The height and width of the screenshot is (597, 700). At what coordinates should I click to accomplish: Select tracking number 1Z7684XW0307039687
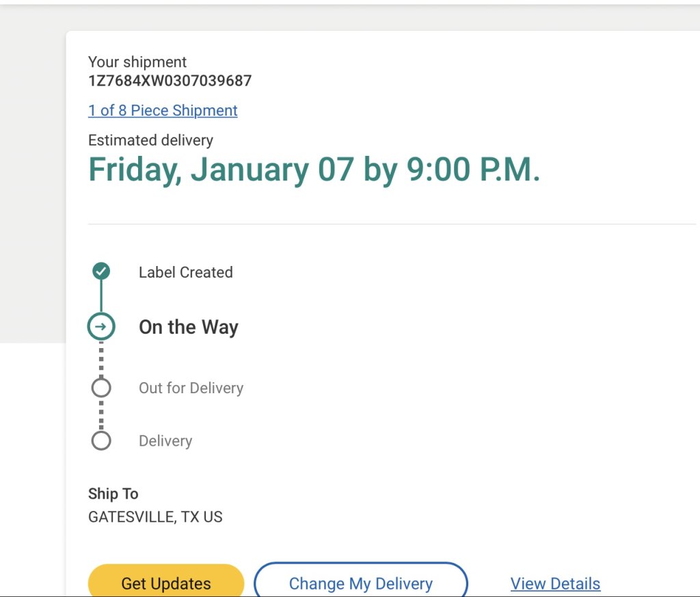pyautogui.click(x=170, y=81)
